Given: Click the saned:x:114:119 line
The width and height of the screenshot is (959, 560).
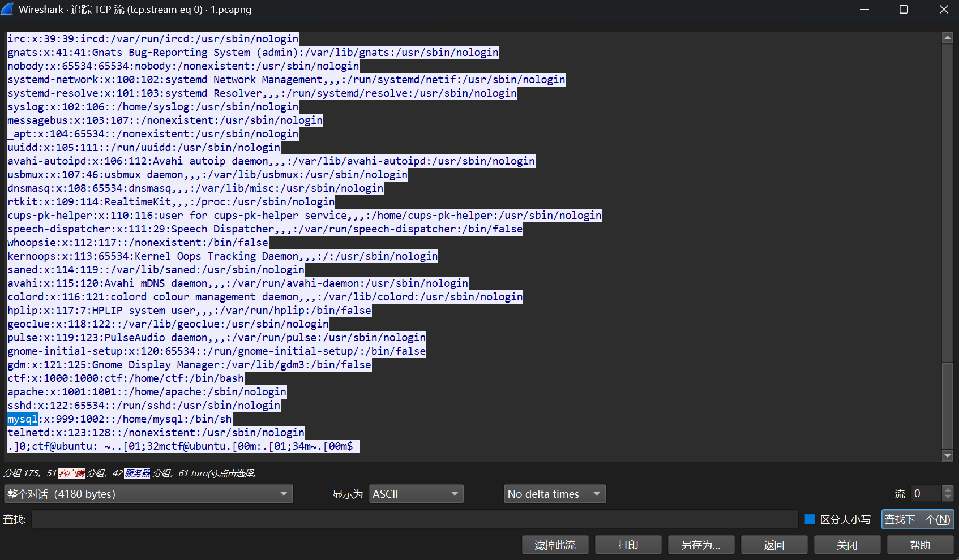Looking at the screenshot, I should [x=156, y=270].
